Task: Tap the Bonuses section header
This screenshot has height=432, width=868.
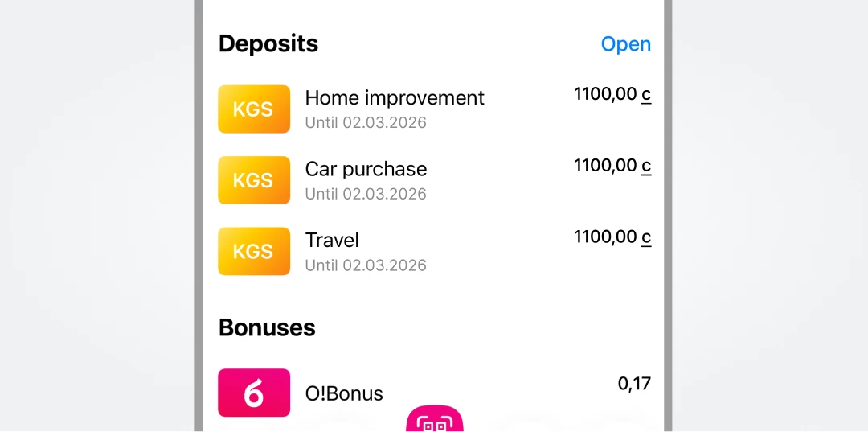Action: 267,327
